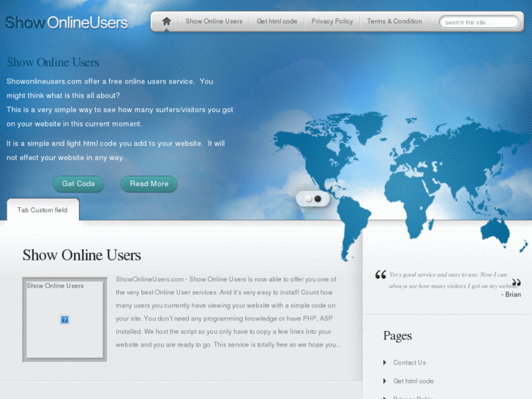
Task: Click the Get Code button
Action: (78, 184)
